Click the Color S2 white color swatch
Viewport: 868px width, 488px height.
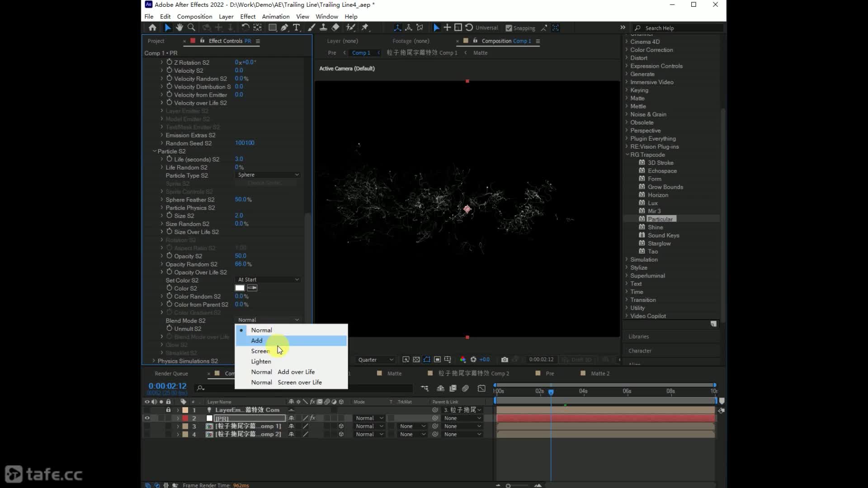pyautogui.click(x=240, y=288)
